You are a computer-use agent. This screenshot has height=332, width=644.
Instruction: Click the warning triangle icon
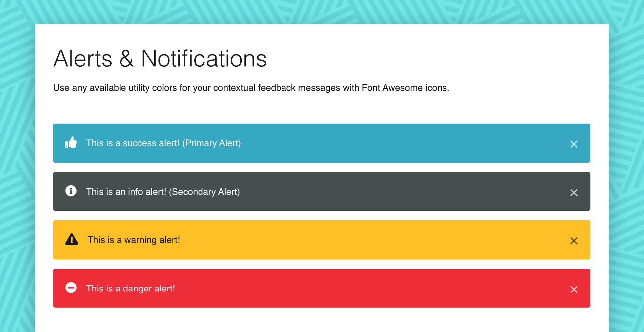[x=72, y=239]
